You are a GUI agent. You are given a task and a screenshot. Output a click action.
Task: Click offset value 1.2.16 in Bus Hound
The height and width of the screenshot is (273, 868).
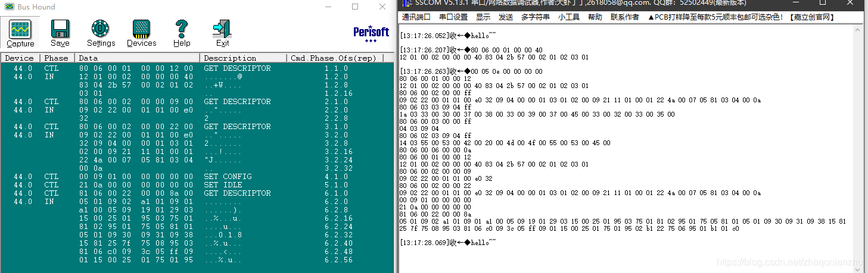pyautogui.click(x=338, y=93)
